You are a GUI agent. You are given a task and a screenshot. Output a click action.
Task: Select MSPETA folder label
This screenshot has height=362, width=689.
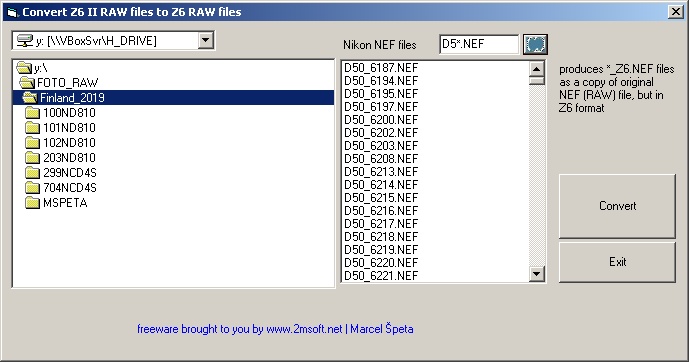tap(65, 203)
